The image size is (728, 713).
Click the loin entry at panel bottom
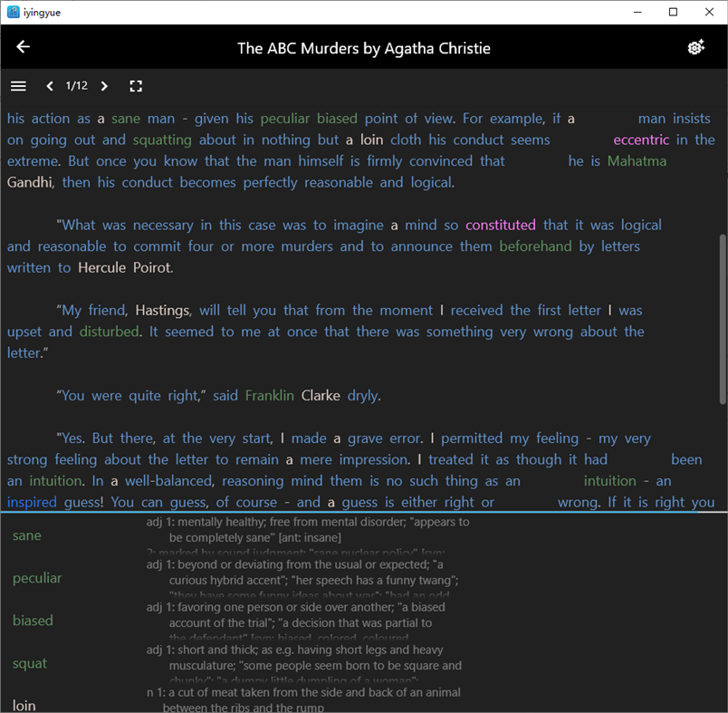24,704
